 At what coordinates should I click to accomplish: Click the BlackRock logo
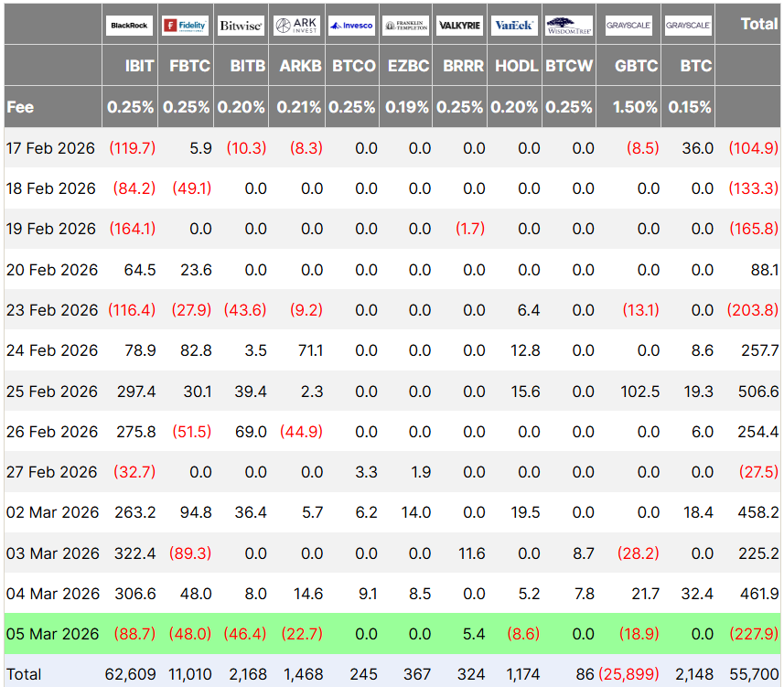[x=130, y=26]
